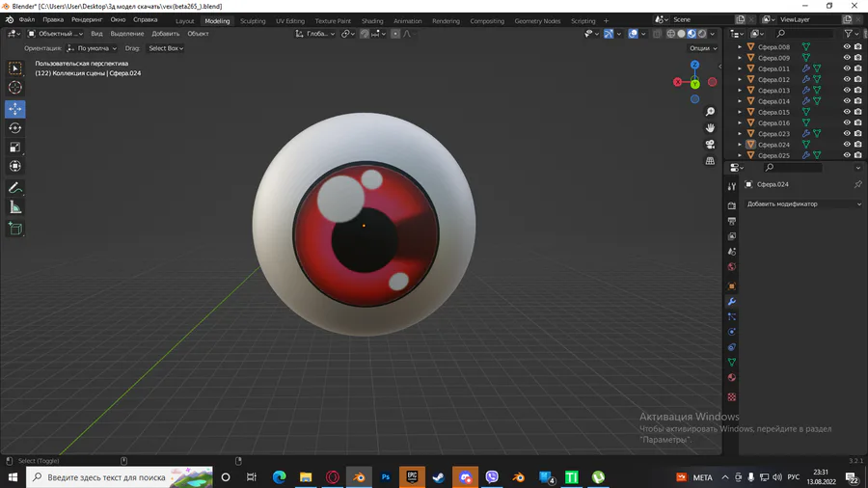Screen dimensions: 868x488
Task: Select the 3D Cursor tool
Action: tap(14, 88)
